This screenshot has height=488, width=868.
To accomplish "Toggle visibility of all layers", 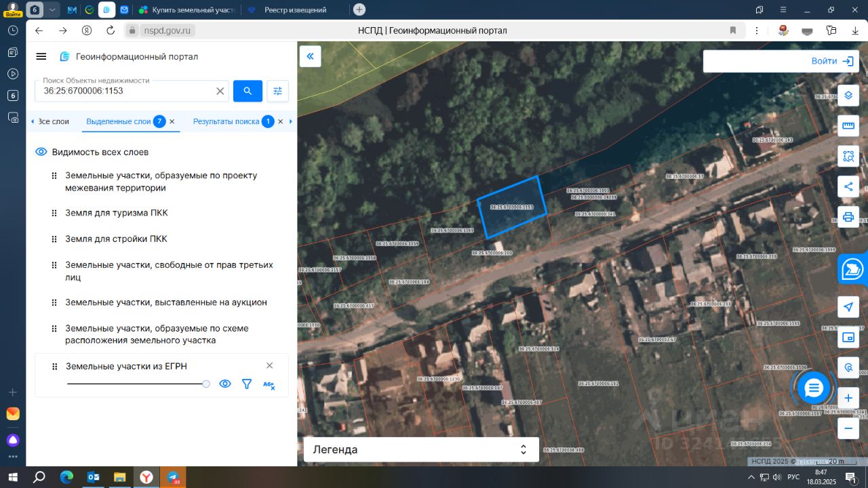I will [x=41, y=152].
